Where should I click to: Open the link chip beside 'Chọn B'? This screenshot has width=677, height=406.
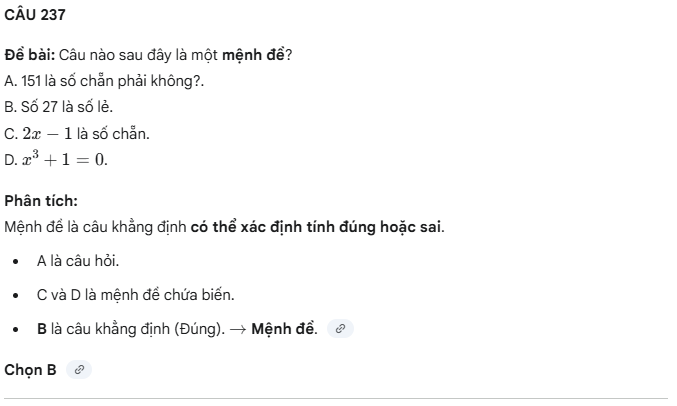(80, 370)
